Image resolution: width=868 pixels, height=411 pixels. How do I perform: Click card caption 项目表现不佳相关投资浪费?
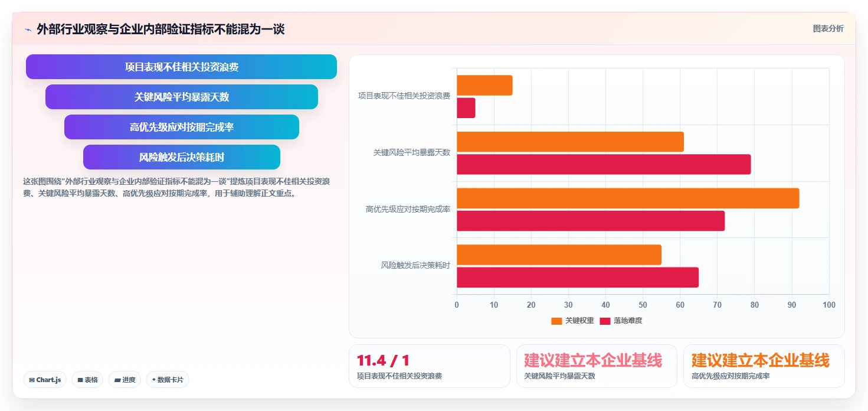tap(399, 376)
